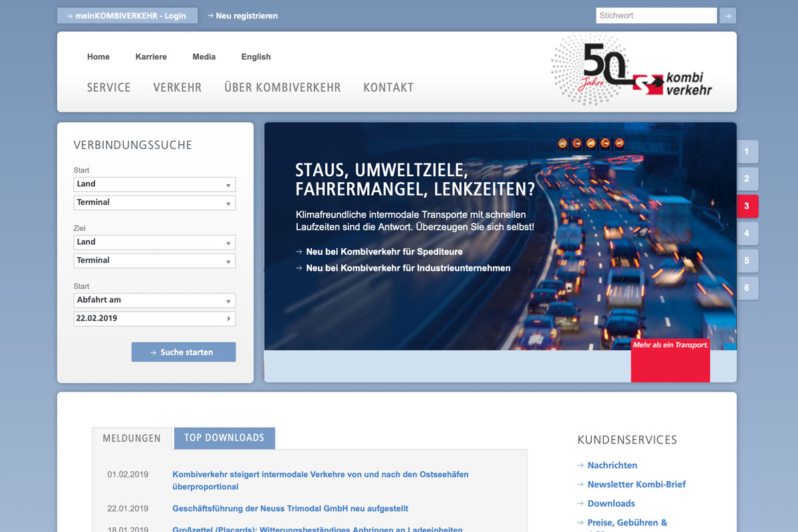Image resolution: width=798 pixels, height=532 pixels.
Task: Open the Start Land dropdown
Action: (154, 184)
